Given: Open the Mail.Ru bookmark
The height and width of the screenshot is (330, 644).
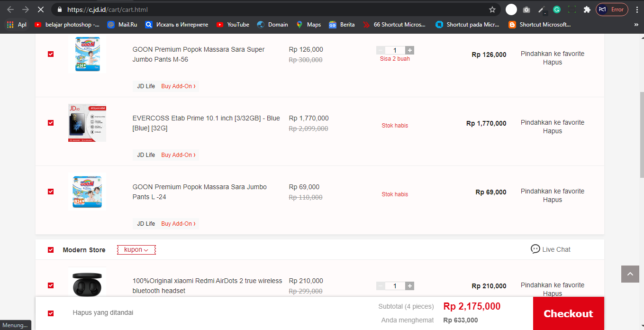Looking at the screenshot, I should coord(123,25).
